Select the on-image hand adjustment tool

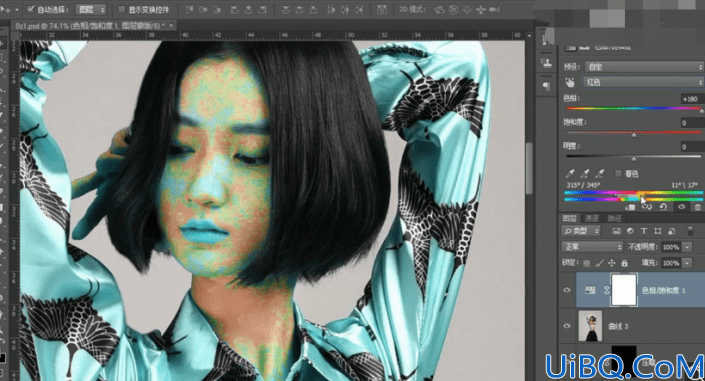570,82
